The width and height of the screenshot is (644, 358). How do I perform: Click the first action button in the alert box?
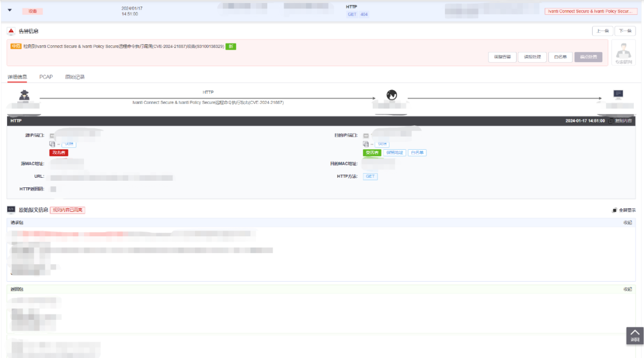click(x=502, y=57)
